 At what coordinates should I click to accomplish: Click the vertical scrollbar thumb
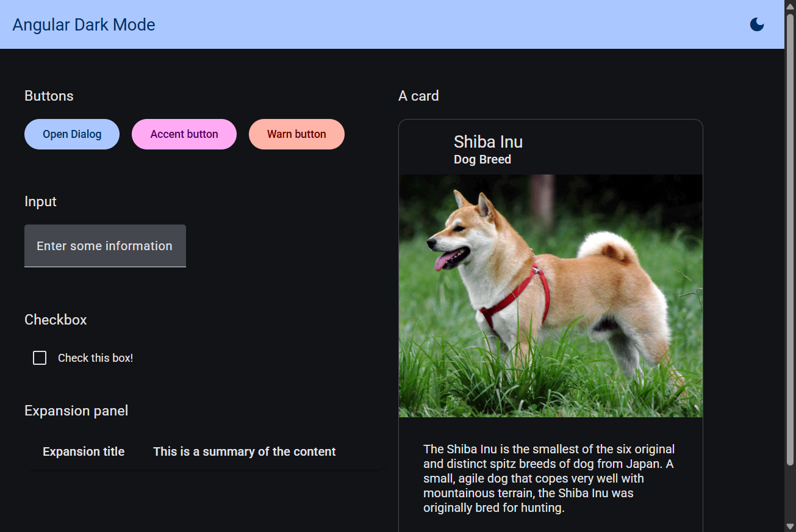(791, 241)
